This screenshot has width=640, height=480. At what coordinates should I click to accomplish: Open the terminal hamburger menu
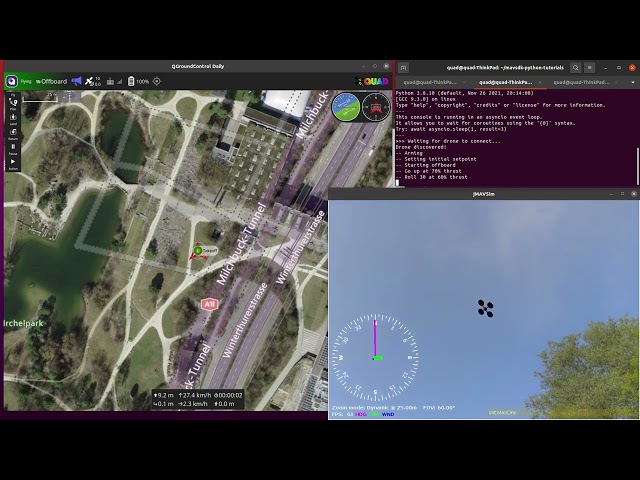click(589, 67)
